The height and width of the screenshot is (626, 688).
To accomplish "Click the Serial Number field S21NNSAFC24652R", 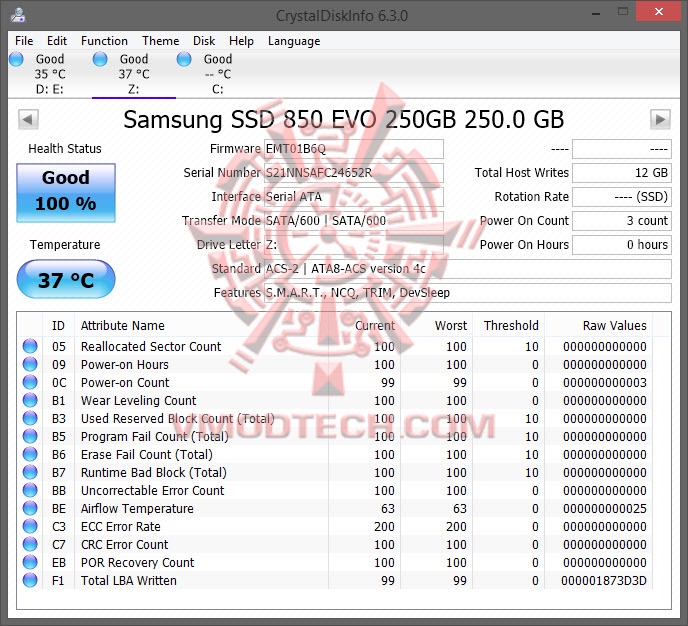I will coord(354,173).
